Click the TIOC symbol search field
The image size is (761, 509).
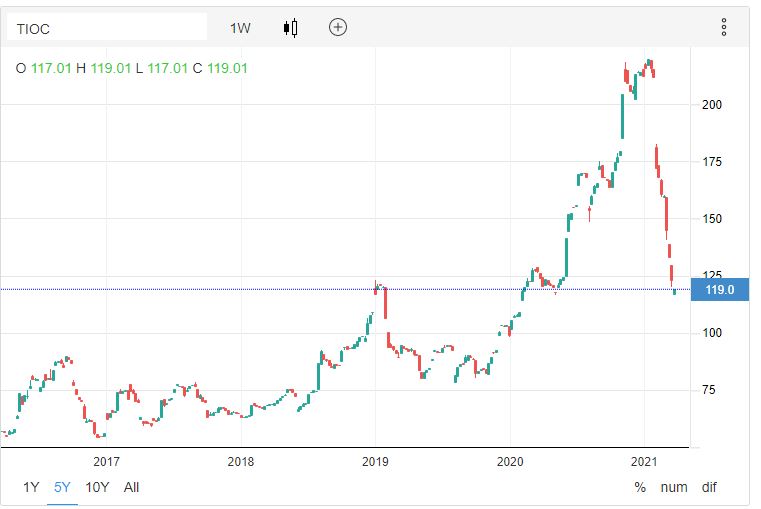point(107,28)
